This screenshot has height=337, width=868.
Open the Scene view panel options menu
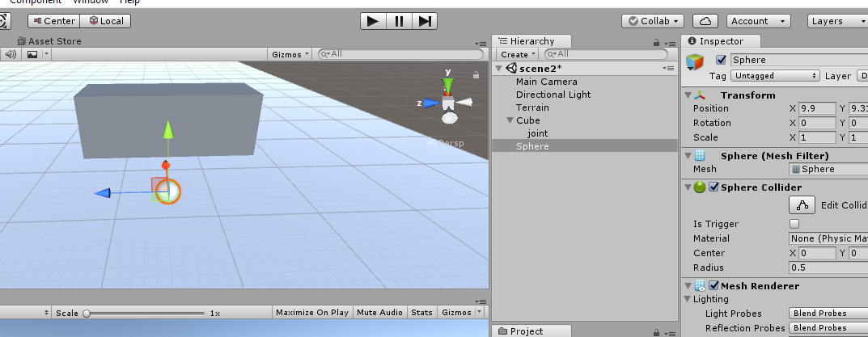point(481,43)
